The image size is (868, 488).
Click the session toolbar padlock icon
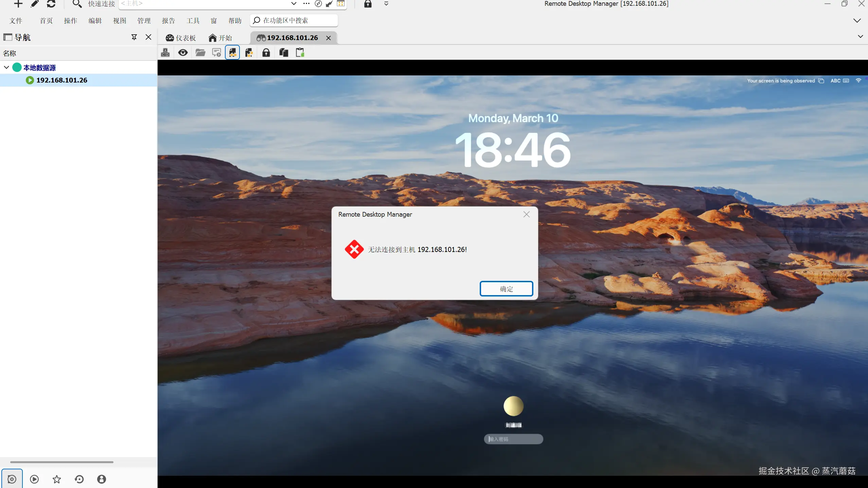[x=266, y=53]
